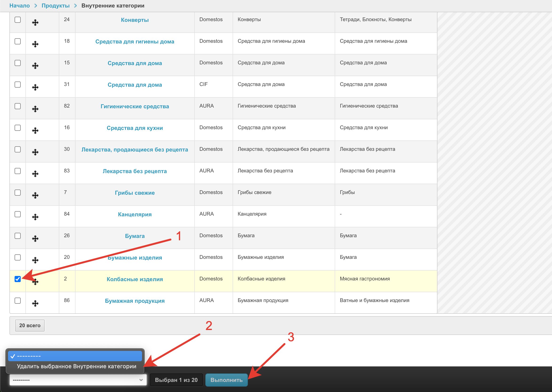Open the action dropdown at bottom bar
Image resolution: width=552 pixels, height=392 pixels.
(78, 380)
